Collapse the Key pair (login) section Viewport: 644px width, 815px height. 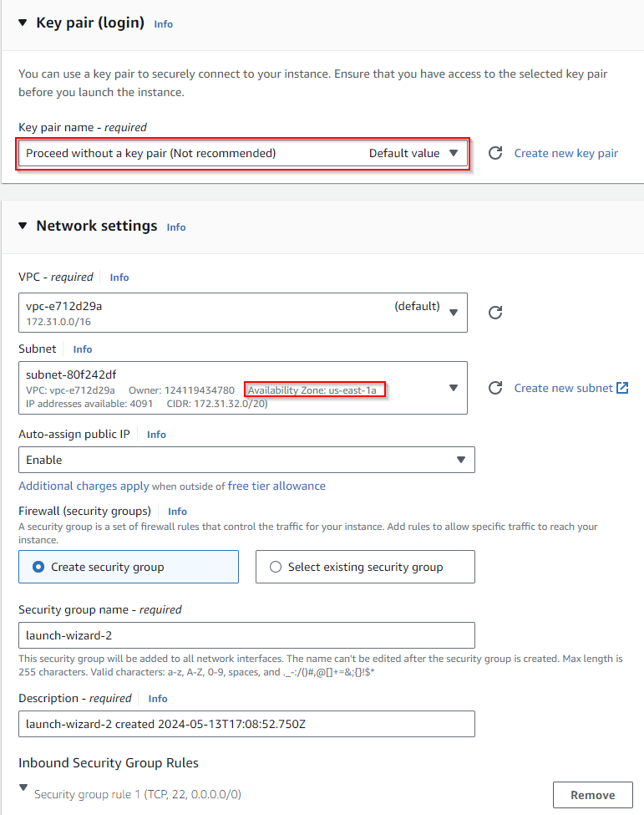click(23, 23)
